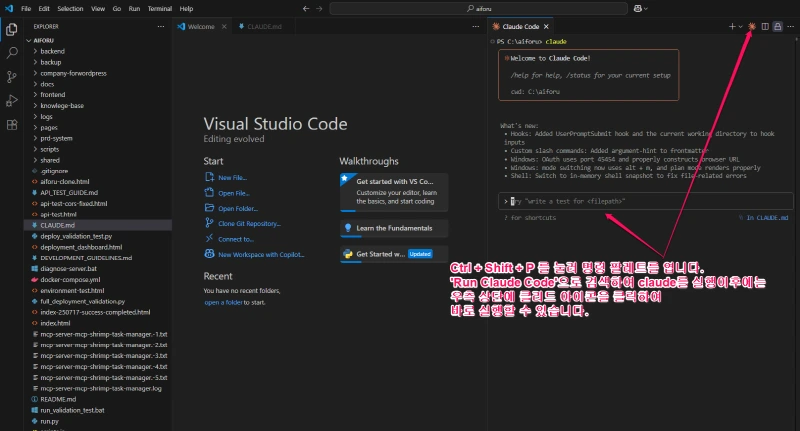Switch to the Welcome tab
This screenshot has height=431, width=800.
[201, 27]
